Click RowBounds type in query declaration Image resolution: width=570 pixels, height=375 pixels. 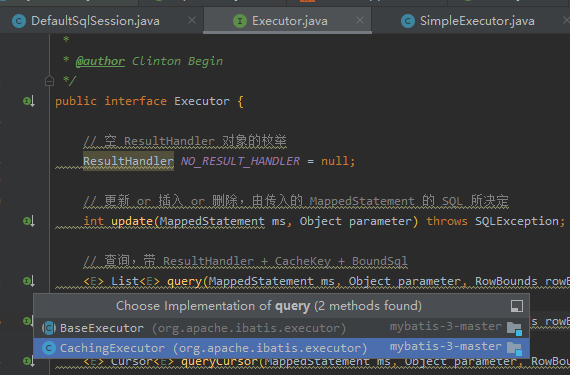point(506,281)
